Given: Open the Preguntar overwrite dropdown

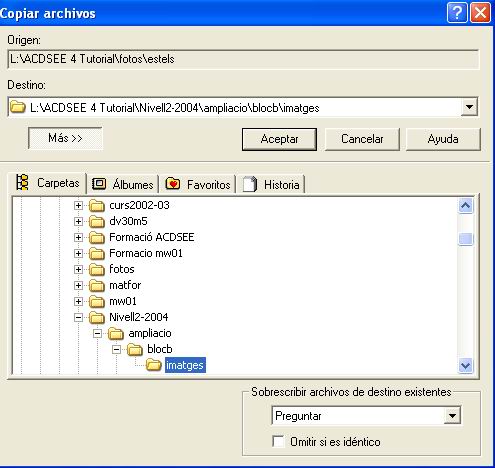Looking at the screenshot, I should [452, 416].
